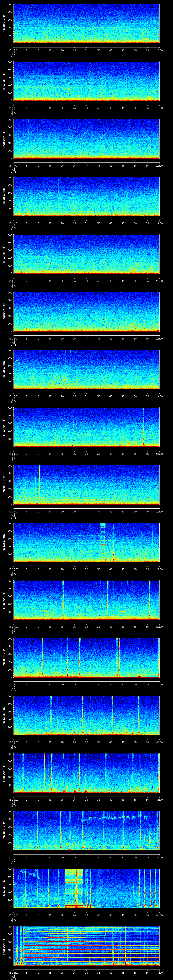Screen dimensions: 173x980
Task: Click the 15:26:00 start time label
Action: coord(13,569)
